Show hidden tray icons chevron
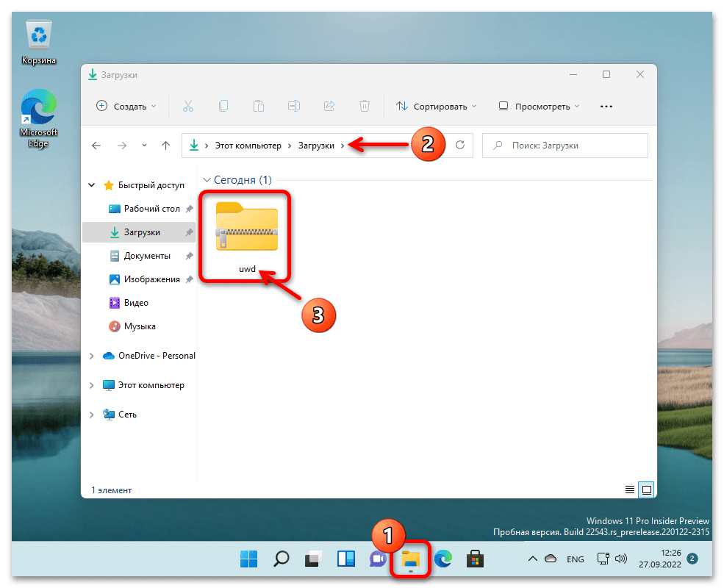 pyautogui.click(x=532, y=559)
